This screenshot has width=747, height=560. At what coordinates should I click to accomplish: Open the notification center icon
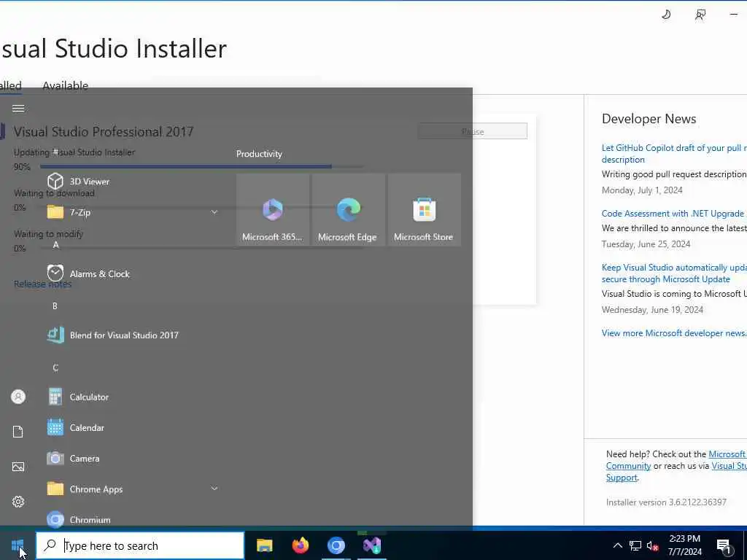[724, 546]
